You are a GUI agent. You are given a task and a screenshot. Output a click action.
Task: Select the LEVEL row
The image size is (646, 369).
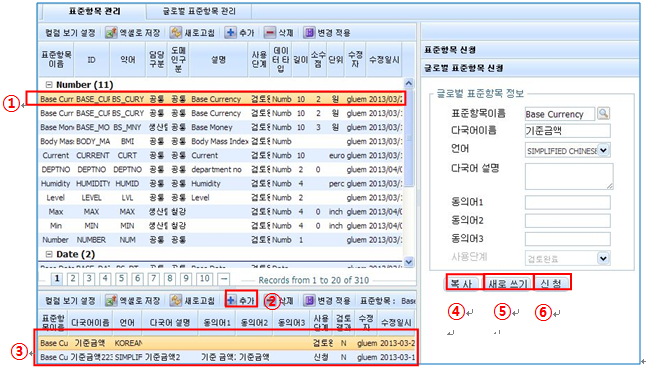tap(221, 198)
